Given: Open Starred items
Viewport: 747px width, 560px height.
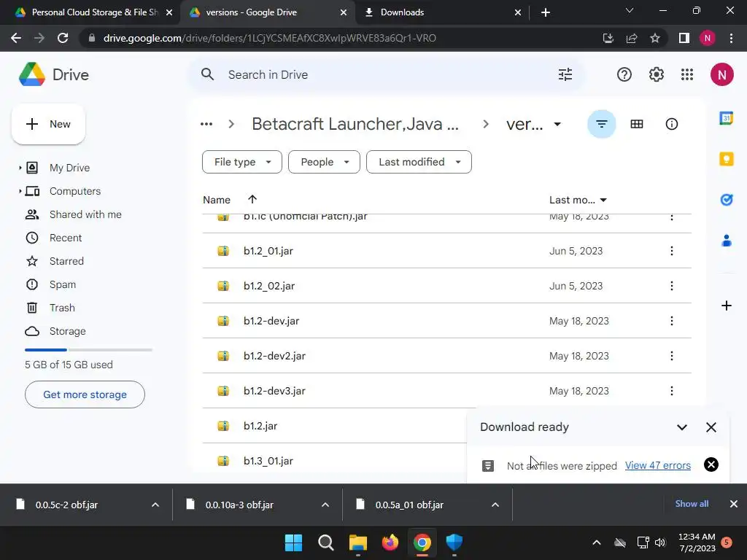Looking at the screenshot, I should pos(66,261).
